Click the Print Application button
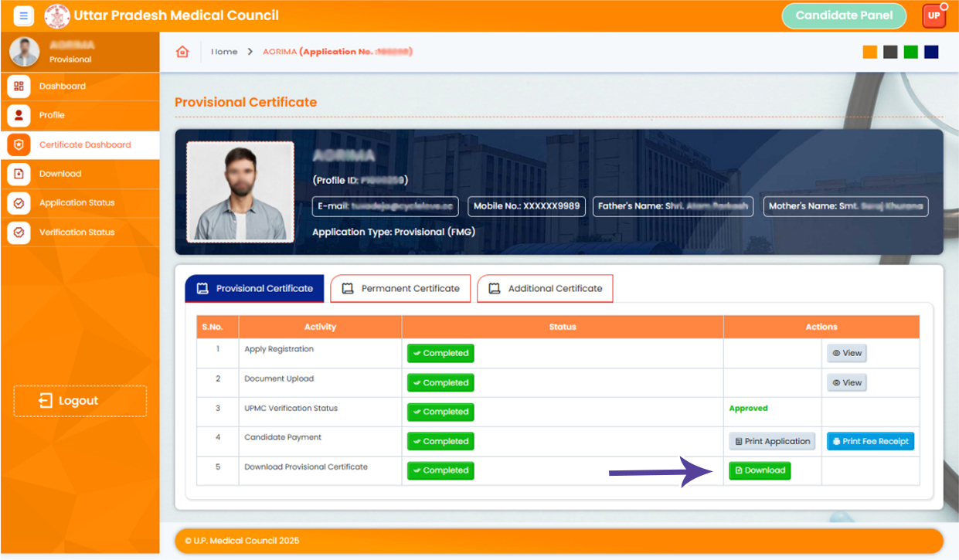Image resolution: width=959 pixels, height=560 pixels. click(771, 441)
